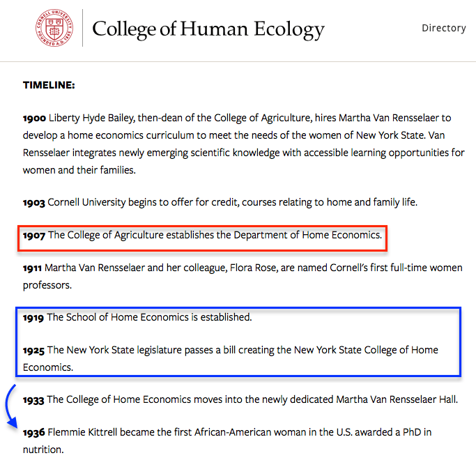Image resolution: width=476 pixels, height=467 pixels.
Task: Open the College of Human Ecology homepage title
Action: 208,29
